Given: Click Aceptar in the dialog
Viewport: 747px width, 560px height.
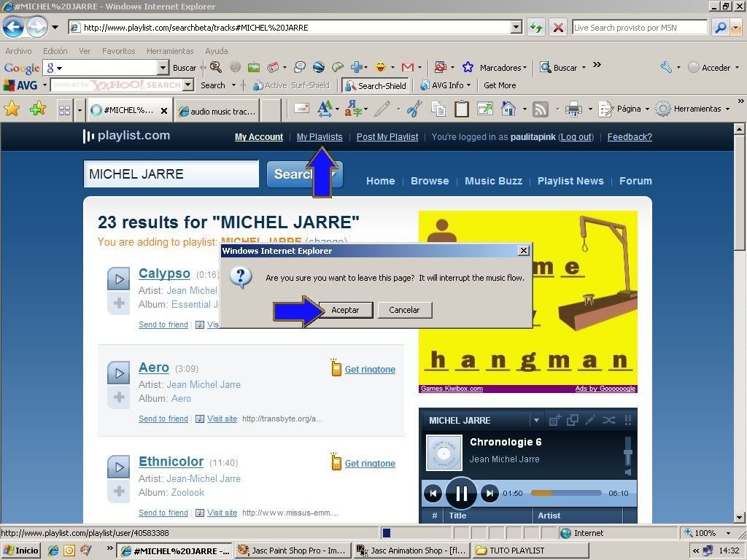Looking at the screenshot, I should pyautogui.click(x=345, y=310).
